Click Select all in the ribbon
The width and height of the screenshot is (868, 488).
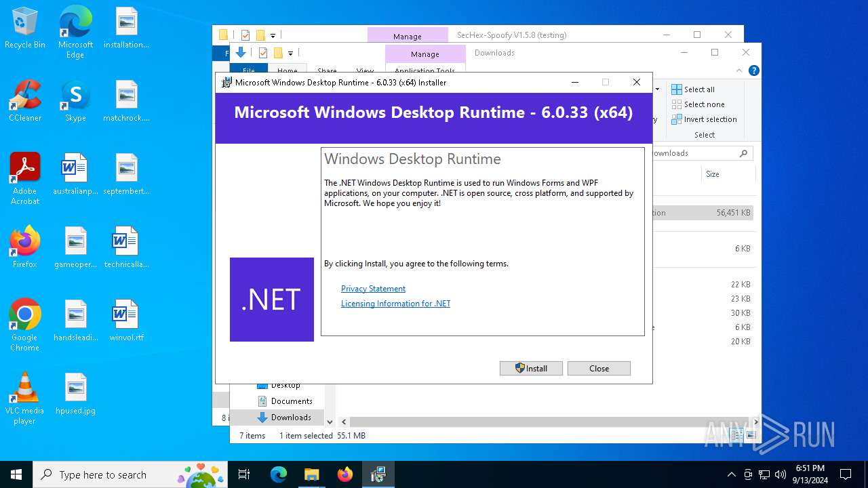693,89
